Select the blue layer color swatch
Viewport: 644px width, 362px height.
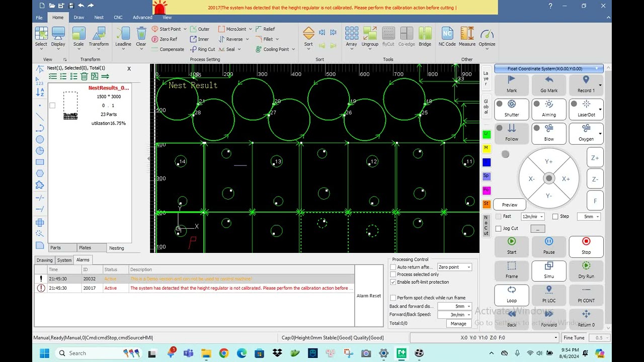[487, 162]
